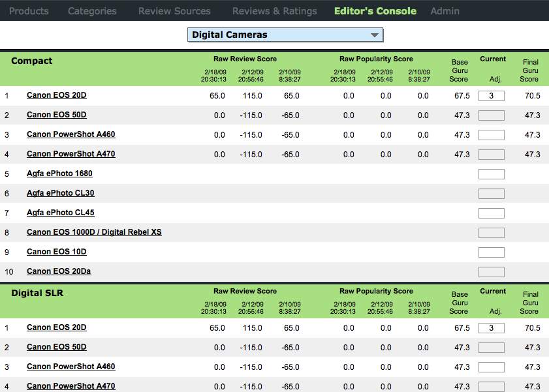
Task: Open the Products menu item
Action: pos(29,11)
